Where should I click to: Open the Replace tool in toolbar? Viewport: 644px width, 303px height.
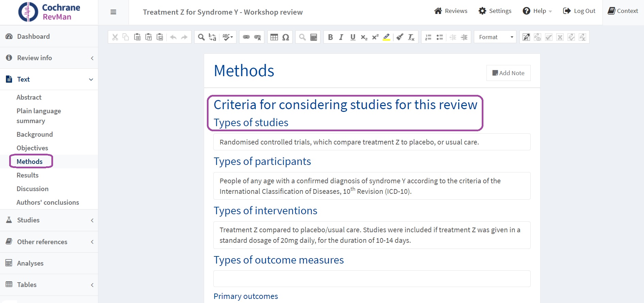click(x=213, y=37)
